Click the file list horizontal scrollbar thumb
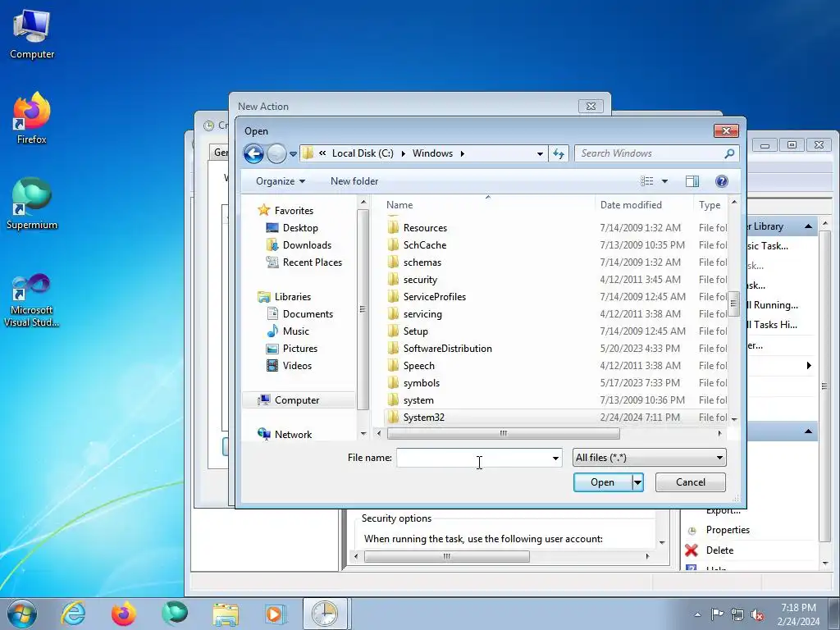 pos(503,433)
